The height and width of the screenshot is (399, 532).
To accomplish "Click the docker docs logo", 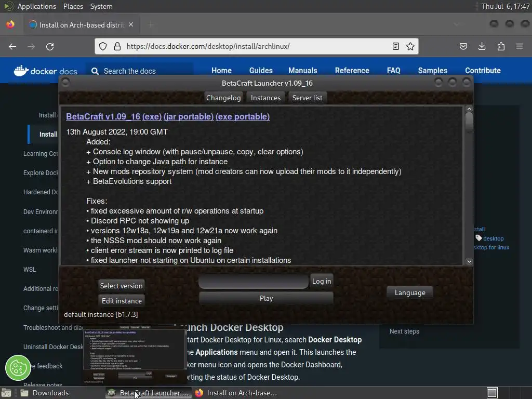I will tap(46, 71).
